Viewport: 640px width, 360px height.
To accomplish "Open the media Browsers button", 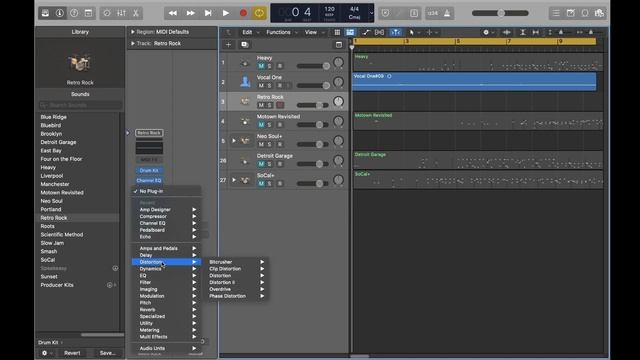I will [599, 13].
